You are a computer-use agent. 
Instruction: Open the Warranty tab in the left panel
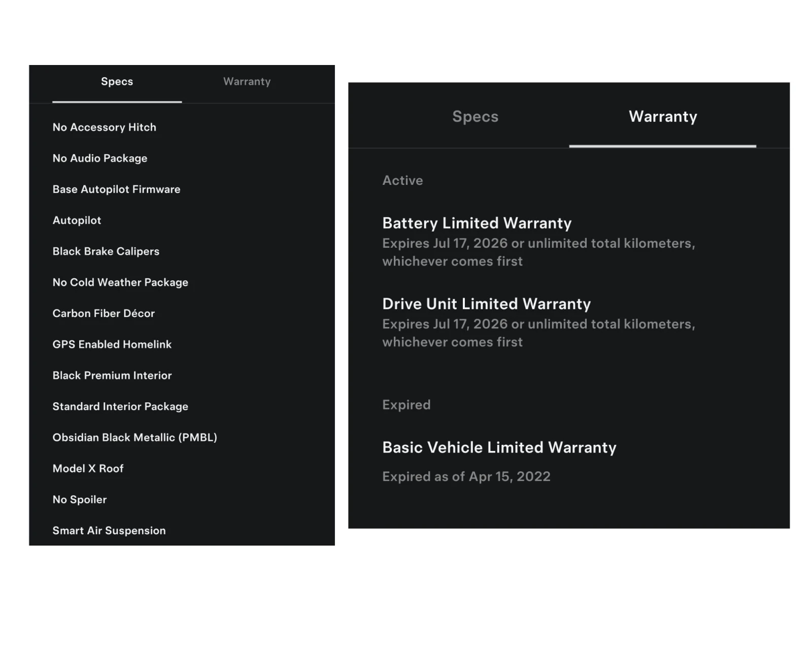[x=247, y=82]
